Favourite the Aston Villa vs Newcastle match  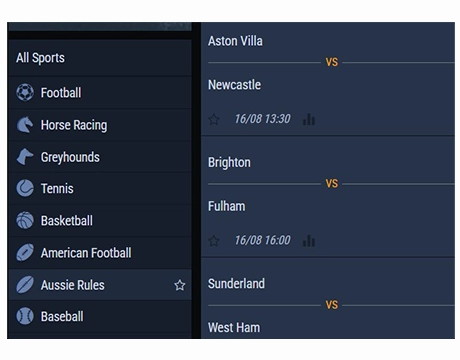(x=214, y=119)
